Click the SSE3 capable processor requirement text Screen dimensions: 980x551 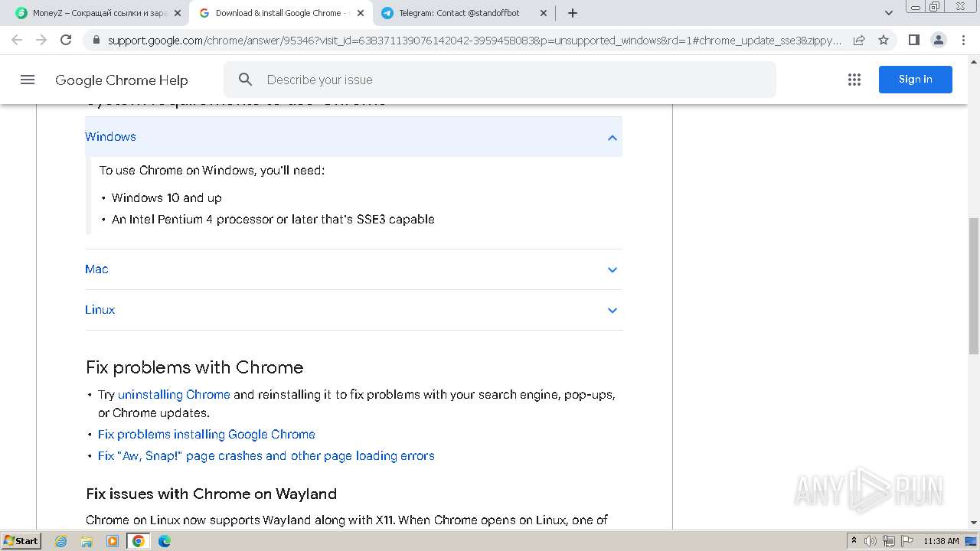tap(273, 219)
